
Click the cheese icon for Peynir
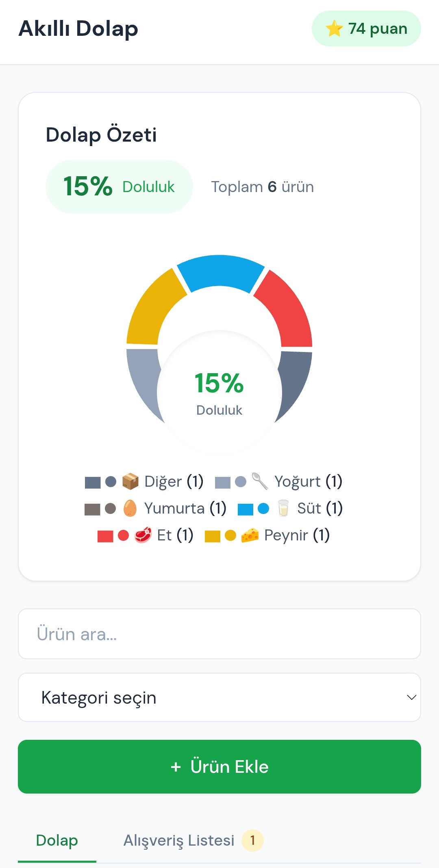(250, 535)
